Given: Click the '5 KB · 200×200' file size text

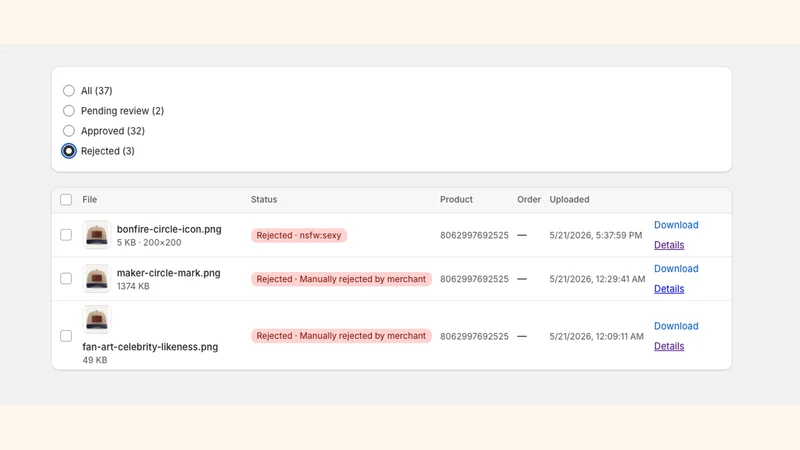Looking at the screenshot, I should tap(149, 242).
